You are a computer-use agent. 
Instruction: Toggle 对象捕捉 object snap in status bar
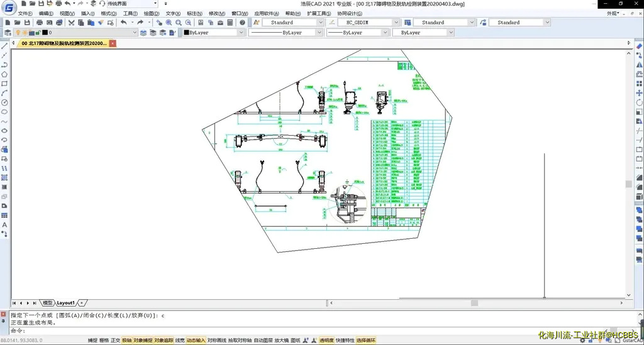tap(143, 341)
